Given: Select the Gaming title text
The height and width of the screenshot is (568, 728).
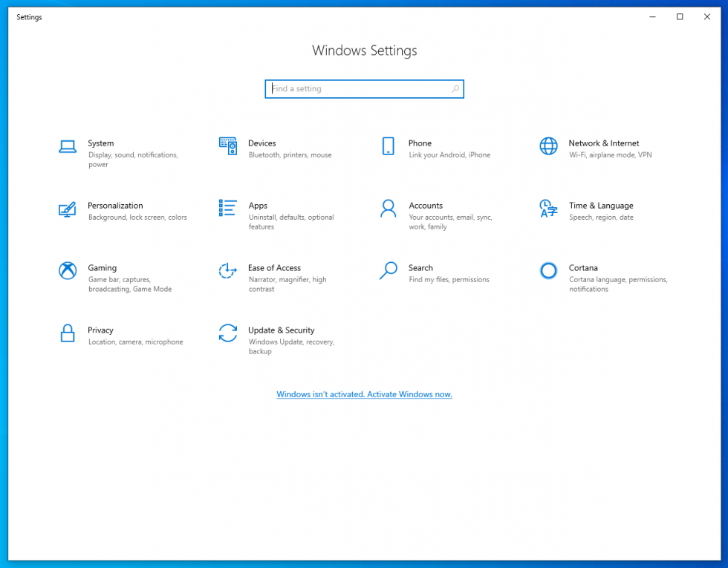Looking at the screenshot, I should 103,268.
